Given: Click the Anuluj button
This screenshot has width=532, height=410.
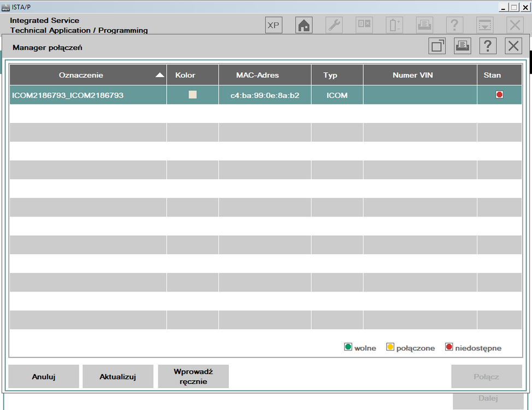Looking at the screenshot, I should [x=44, y=376].
